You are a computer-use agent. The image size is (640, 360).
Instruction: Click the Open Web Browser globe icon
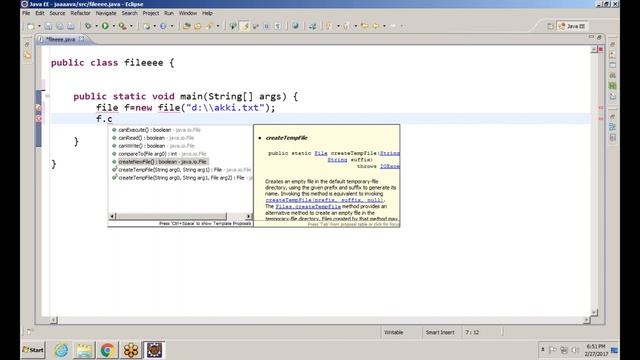click(295, 26)
